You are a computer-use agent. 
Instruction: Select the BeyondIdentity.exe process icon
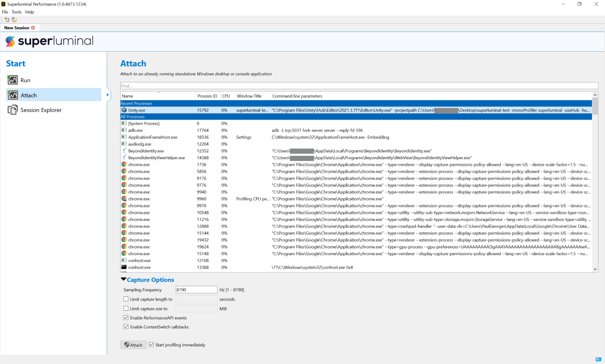(124, 151)
